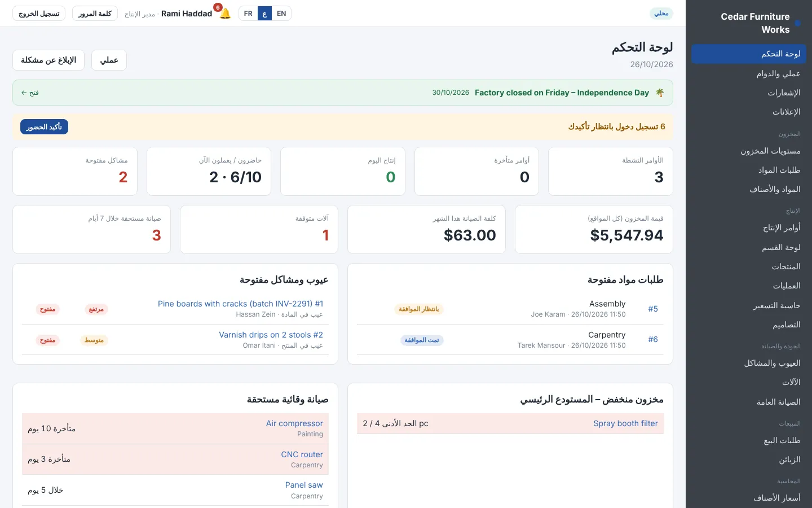Click the قيمة المخزون inventory value card
This screenshot has width=812, height=508.
pos(594,229)
